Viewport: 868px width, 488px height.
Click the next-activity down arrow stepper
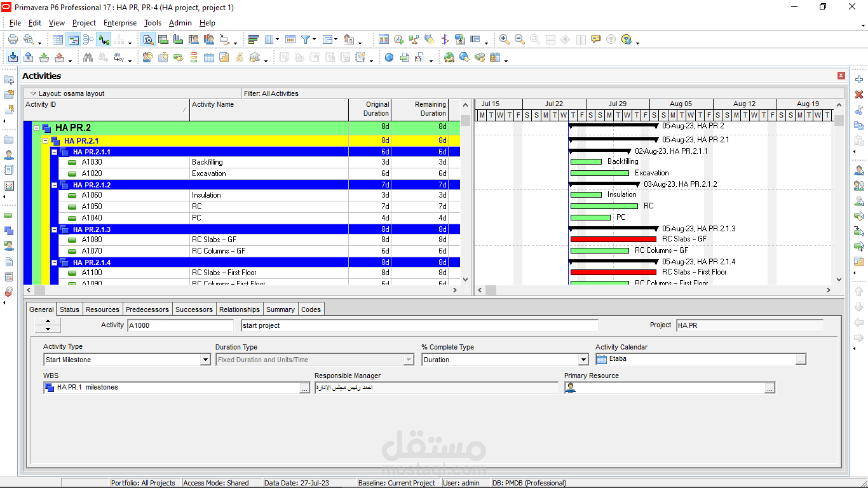48,329
